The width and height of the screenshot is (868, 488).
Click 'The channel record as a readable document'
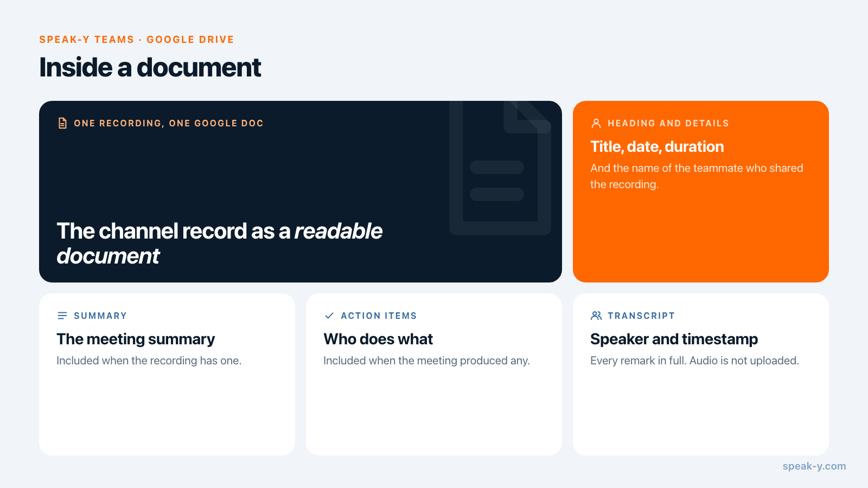tap(219, 243)
